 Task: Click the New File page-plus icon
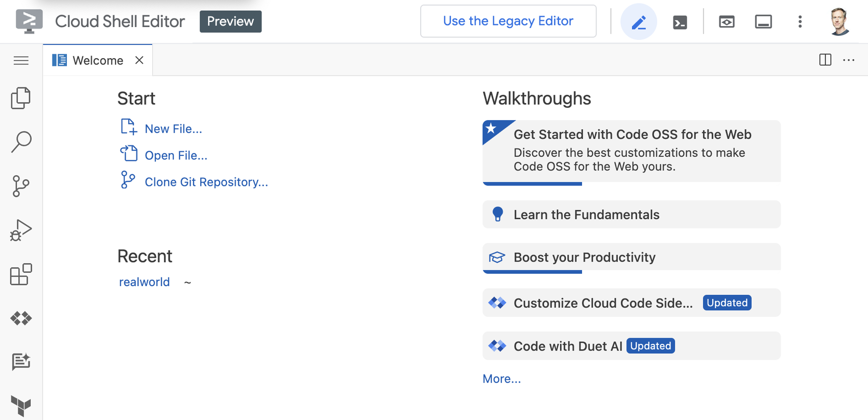[x=129, y=127]
